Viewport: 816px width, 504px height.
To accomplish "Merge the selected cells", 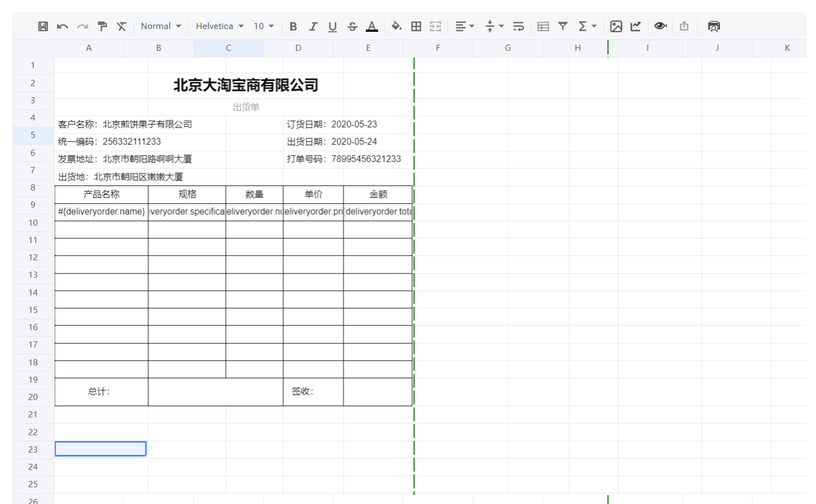I will click(x=436, y=26).
